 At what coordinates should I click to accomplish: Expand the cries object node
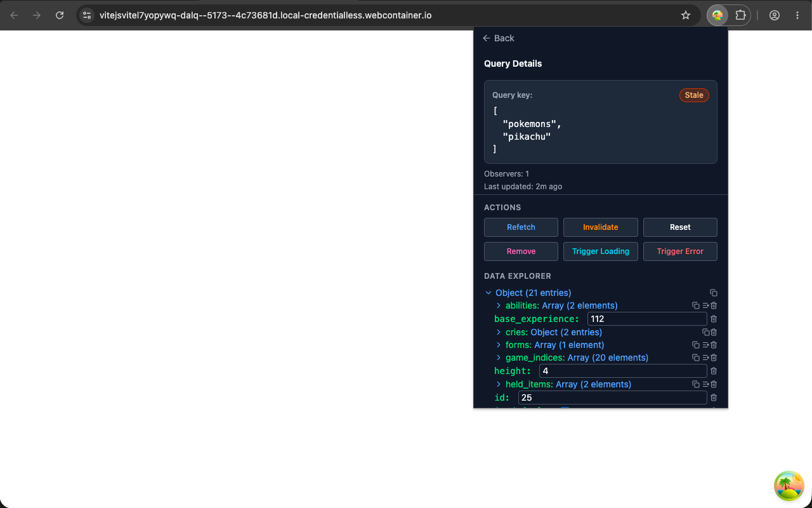point(499,332)
